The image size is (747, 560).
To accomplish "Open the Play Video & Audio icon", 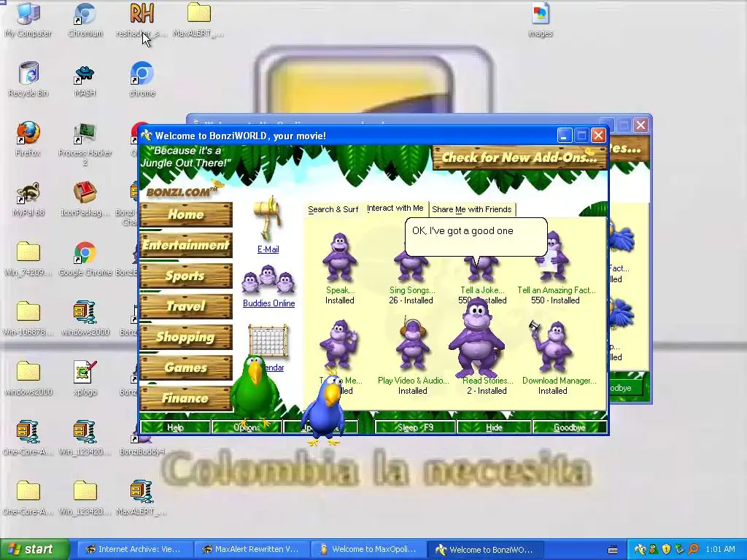I will [x=412, y=344].
